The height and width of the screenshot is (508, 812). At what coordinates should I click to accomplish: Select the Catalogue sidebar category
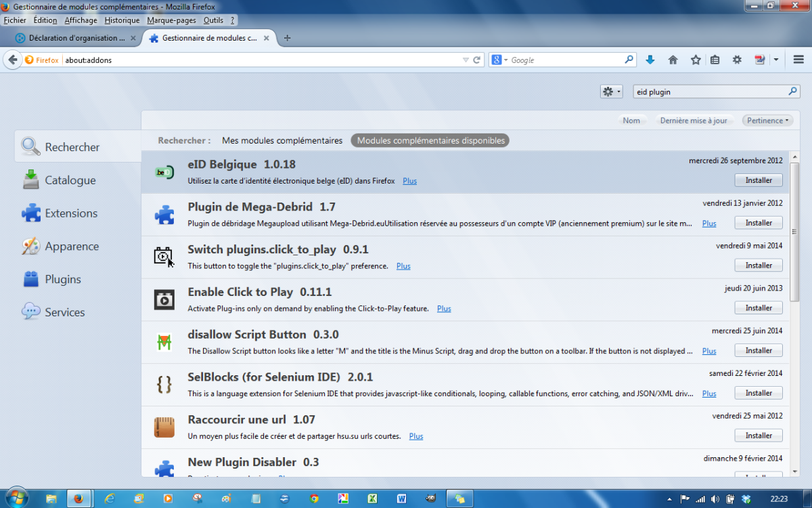point(78,180)
